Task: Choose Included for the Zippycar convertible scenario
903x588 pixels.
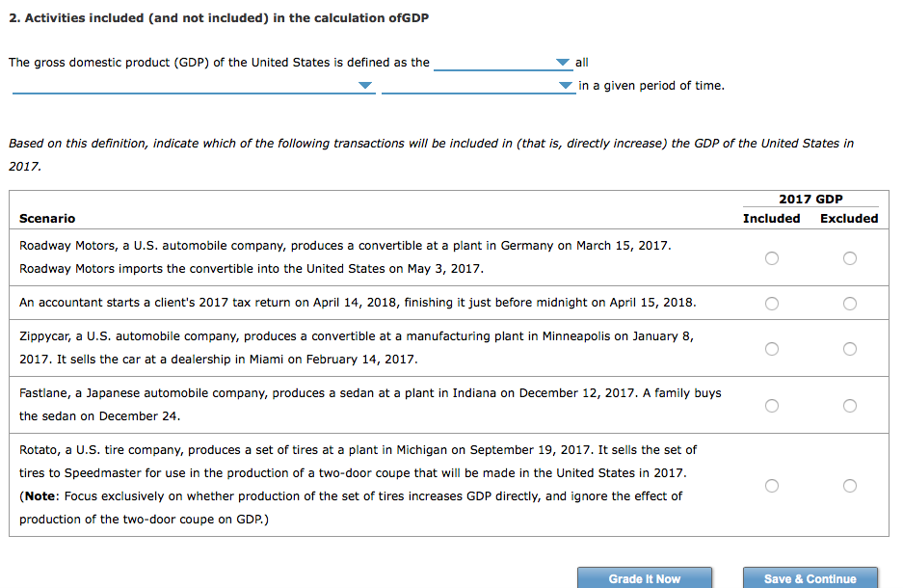Action: click(771, 349)
